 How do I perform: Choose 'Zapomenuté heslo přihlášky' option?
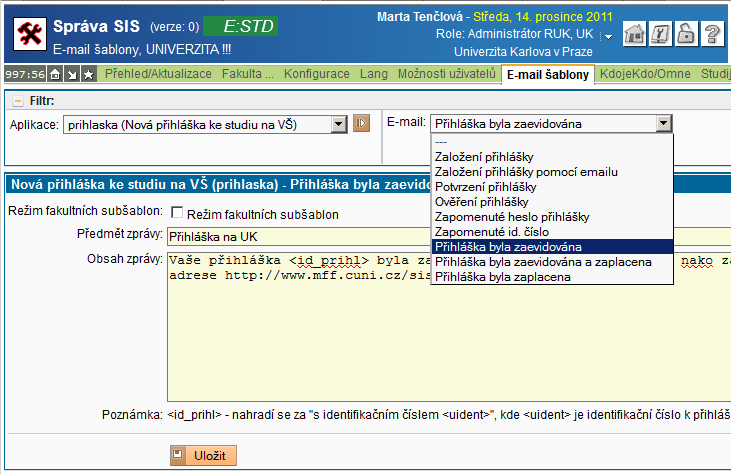coord(512,217)
